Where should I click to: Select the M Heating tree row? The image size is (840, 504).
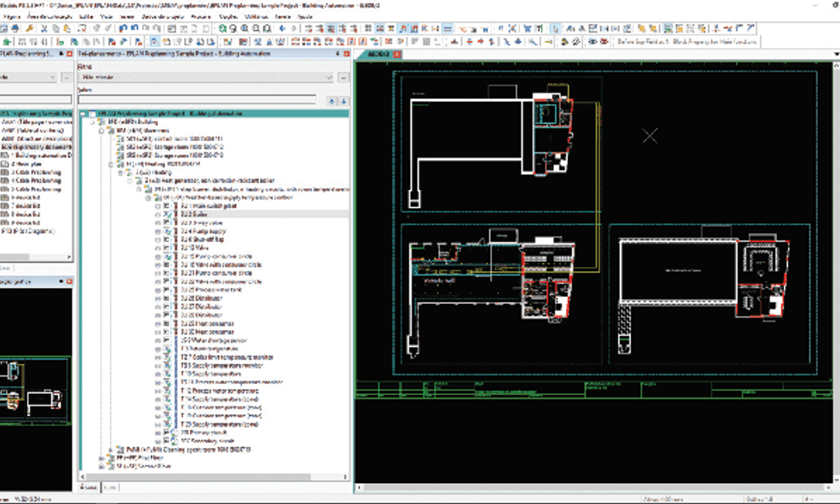(x=163, y=164)
